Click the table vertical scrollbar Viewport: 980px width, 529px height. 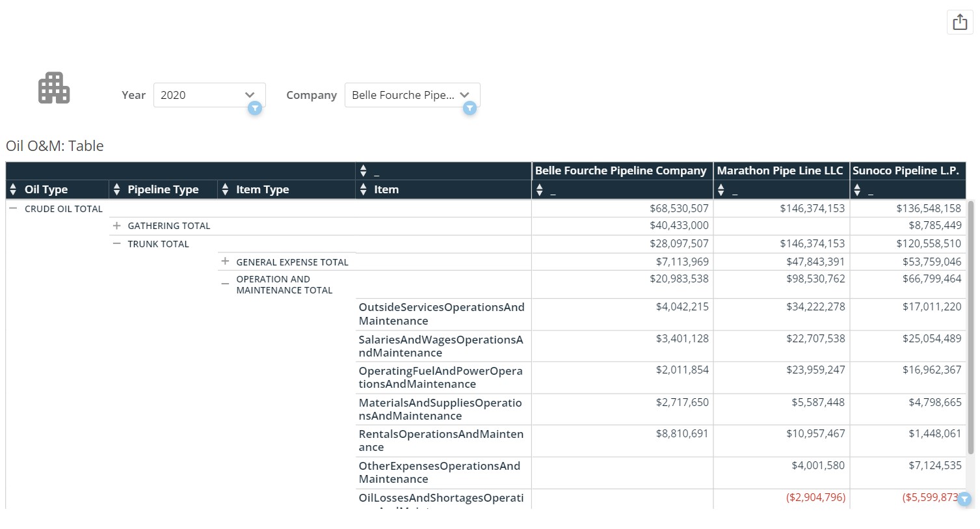pyautogui.click(x=971, y=327)
